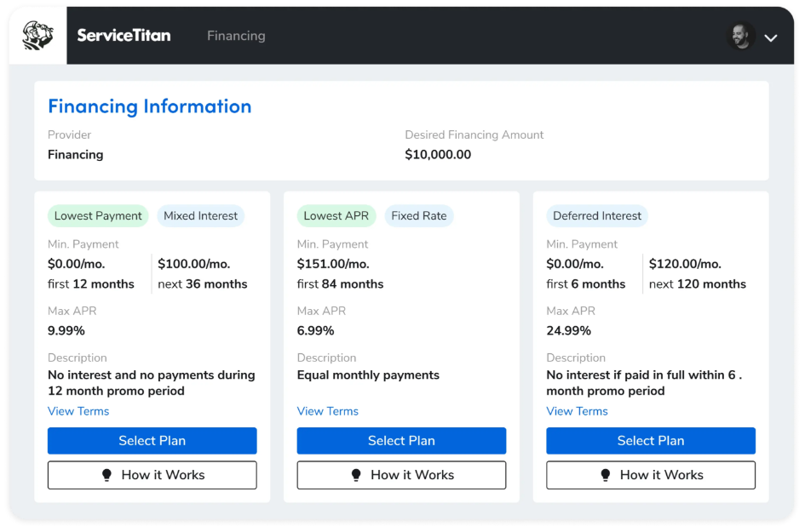
Task: Click the $10,000.00 desired financing amount
Action: (x=437, y=154)
